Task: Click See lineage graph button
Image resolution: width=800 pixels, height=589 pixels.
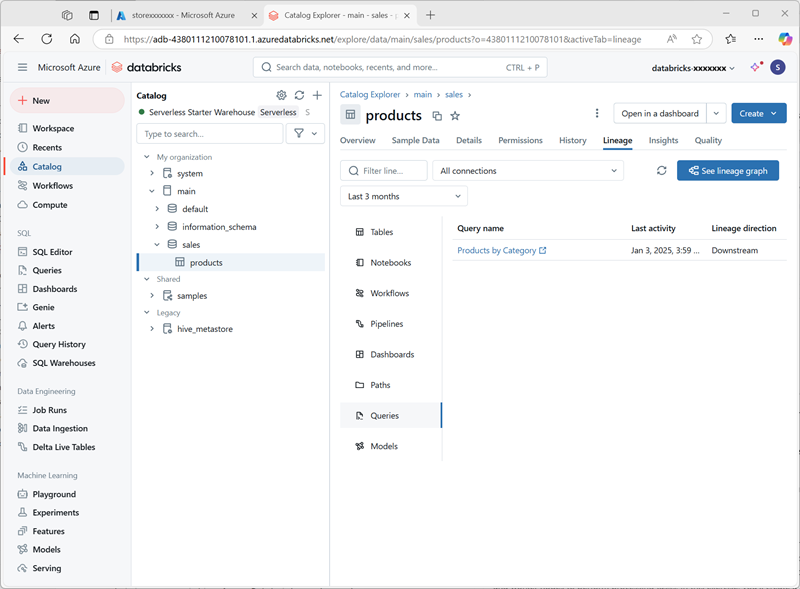Action: [728, 170]
